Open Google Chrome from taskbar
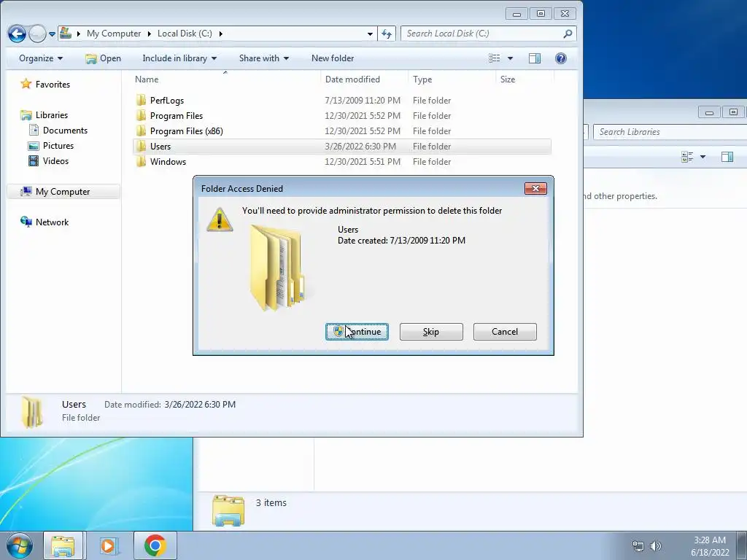 point(155,545)
